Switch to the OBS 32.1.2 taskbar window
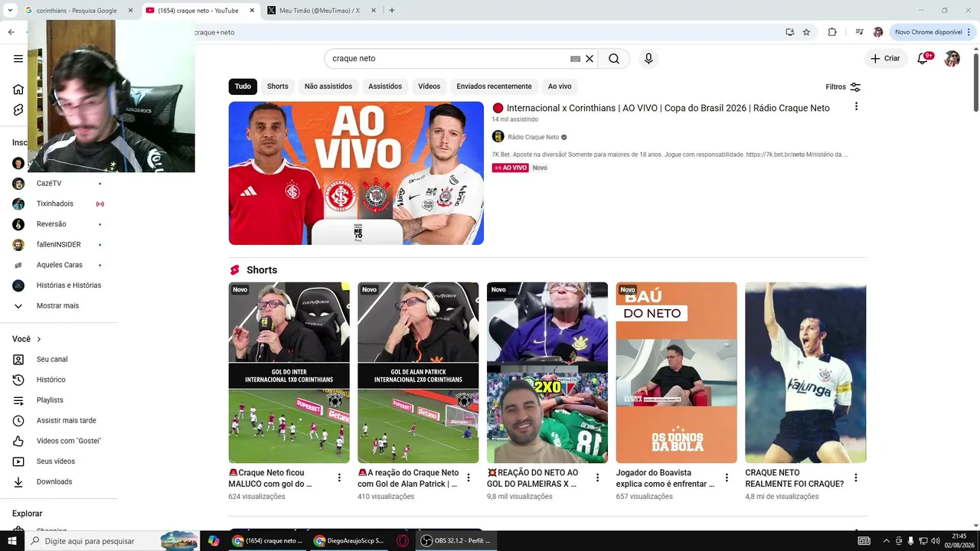 click(x=456, y=541)
